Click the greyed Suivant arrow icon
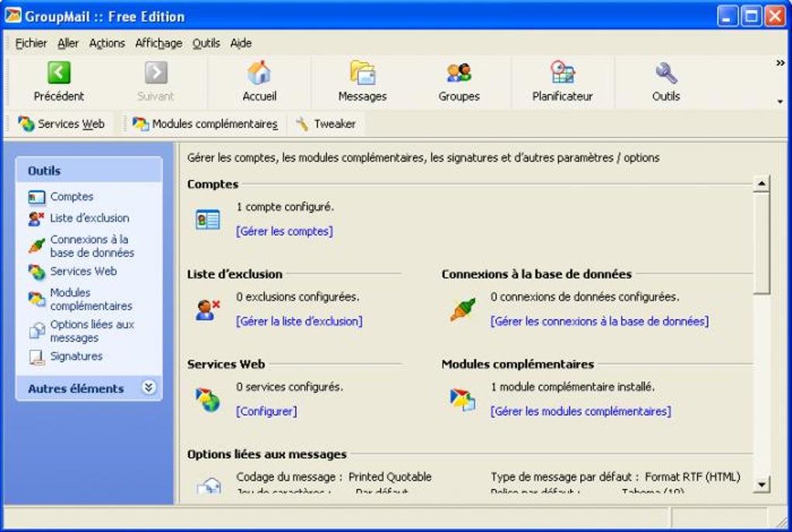Screen dimensions: 792x532 156,73
